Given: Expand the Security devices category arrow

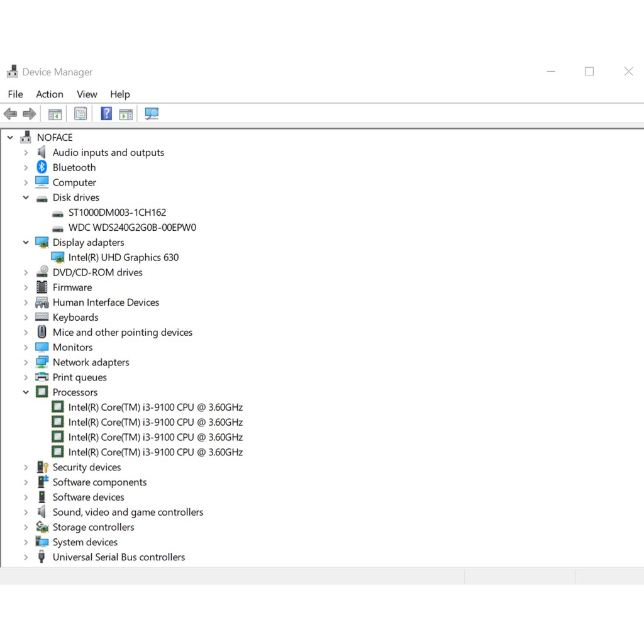Looking at the screenshot, I should (x=26, y=467).
